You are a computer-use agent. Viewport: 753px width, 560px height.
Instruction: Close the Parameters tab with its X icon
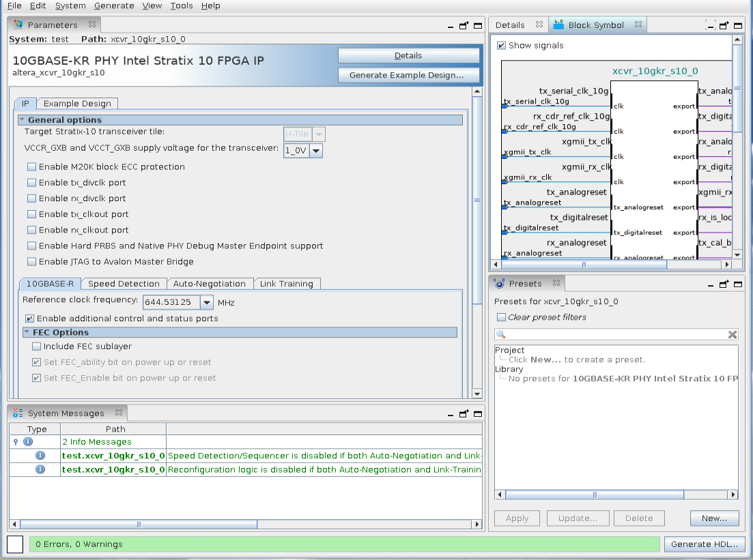pyautogui.click(x=91, y=24)
